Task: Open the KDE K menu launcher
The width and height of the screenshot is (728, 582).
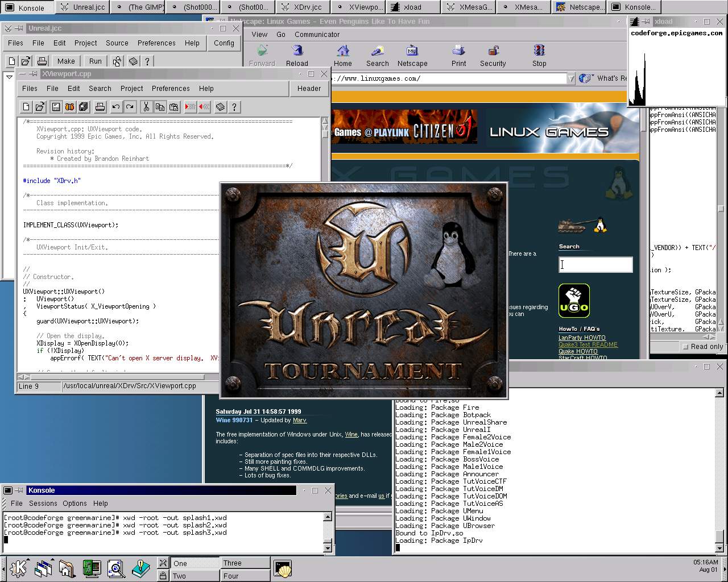Action: click(18, 568)
